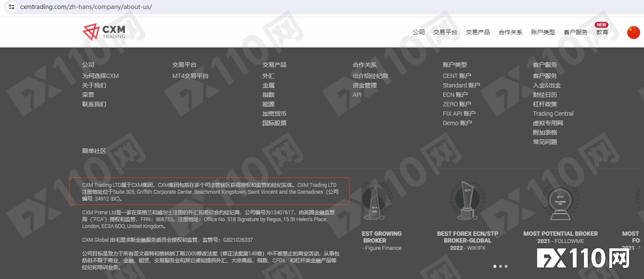644x279 pixels.
Task: Click the CXM Trading logo
Action: (104, 32)
